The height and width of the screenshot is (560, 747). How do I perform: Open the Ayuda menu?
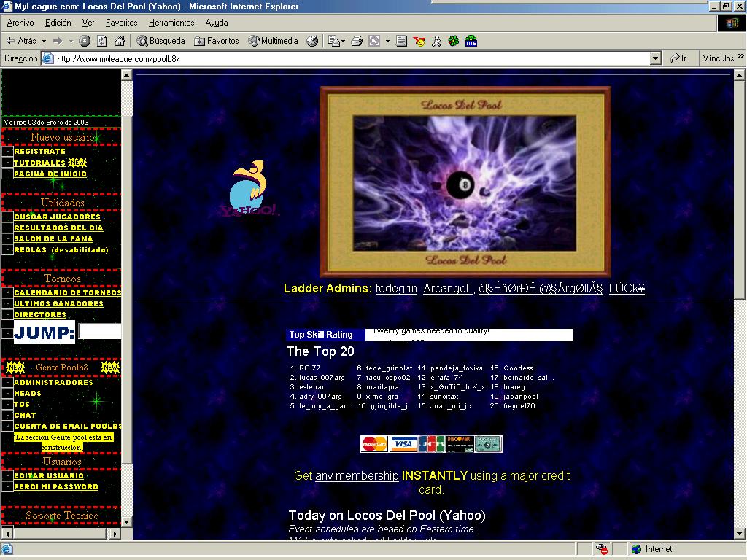216,23
